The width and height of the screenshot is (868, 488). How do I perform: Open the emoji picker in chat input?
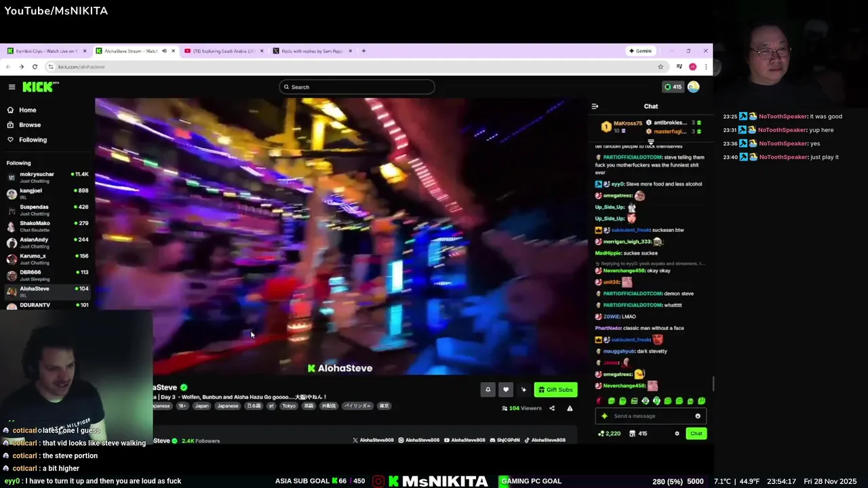tap(698, 416)
